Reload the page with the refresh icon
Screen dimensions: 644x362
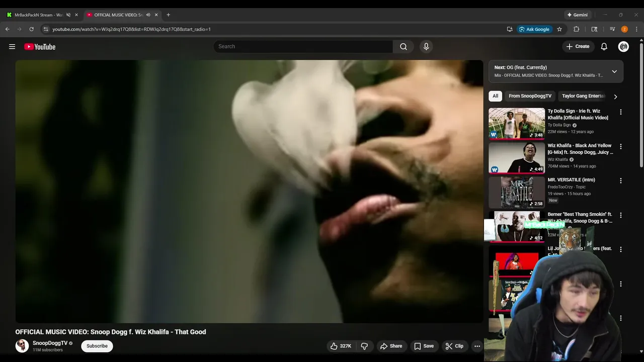click(31, 29)
